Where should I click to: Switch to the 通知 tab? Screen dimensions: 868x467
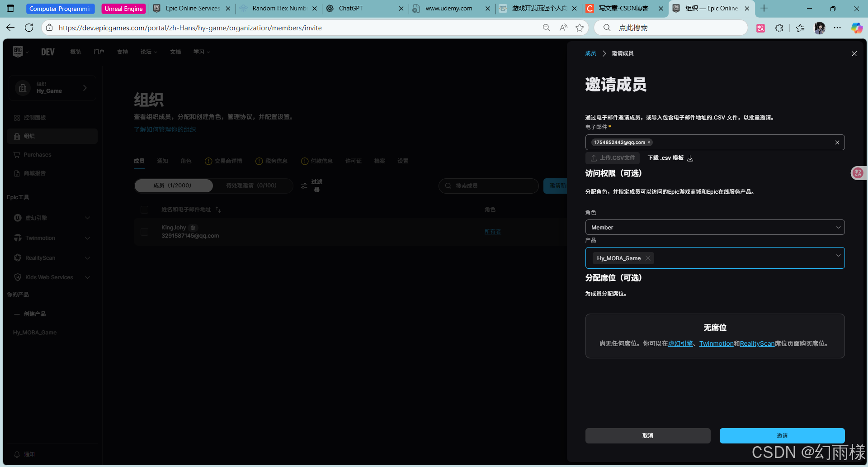tap(162, 161)
